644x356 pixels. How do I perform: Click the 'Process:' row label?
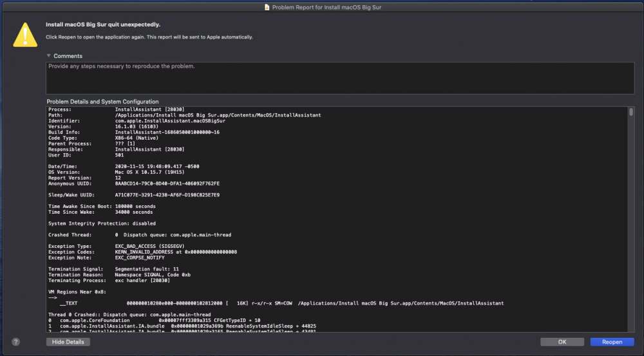tap(59, 109)
